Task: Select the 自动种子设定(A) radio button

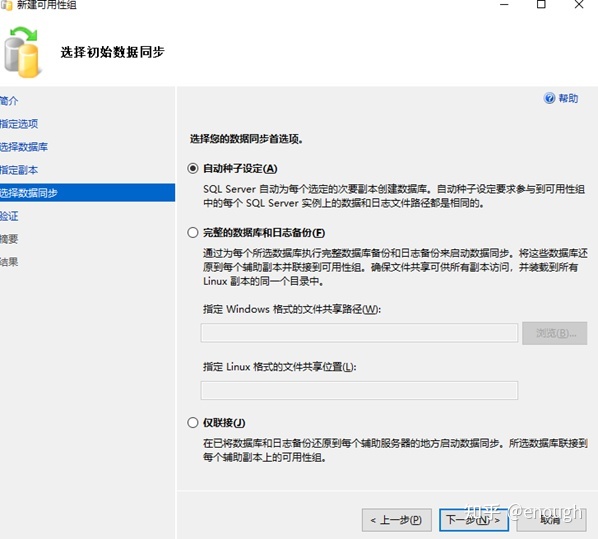Action: click(x=193, y=168)
